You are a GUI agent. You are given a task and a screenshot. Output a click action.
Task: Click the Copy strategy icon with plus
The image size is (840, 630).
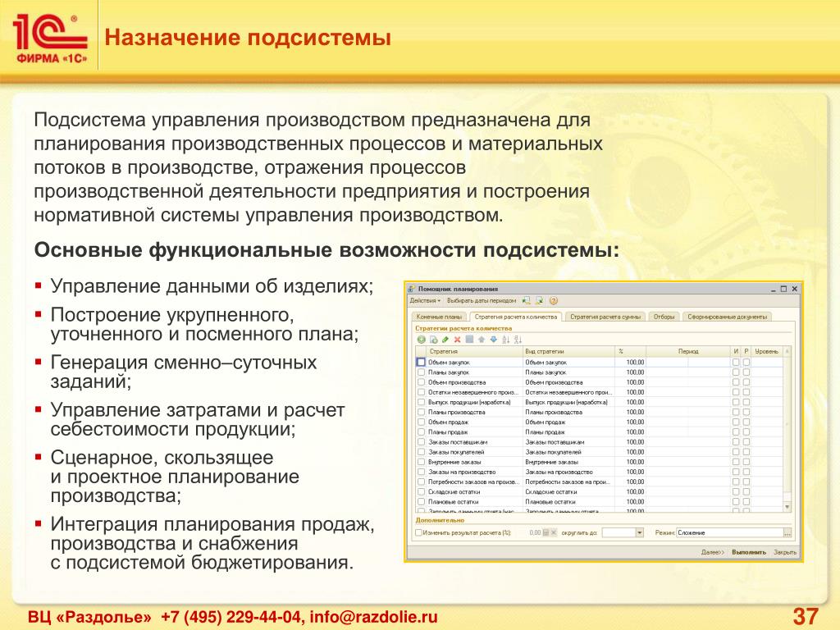coord(433,340)
